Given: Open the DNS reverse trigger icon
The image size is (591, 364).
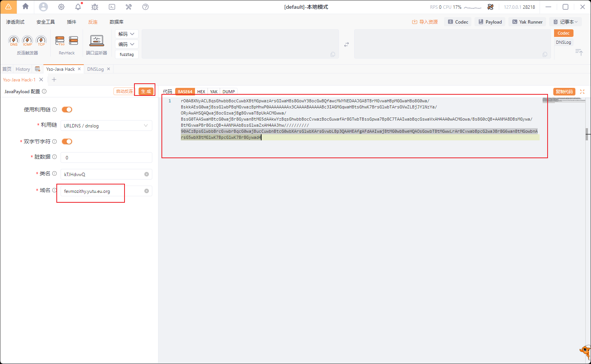Looking at the screenshot, I should click(14, 40).
